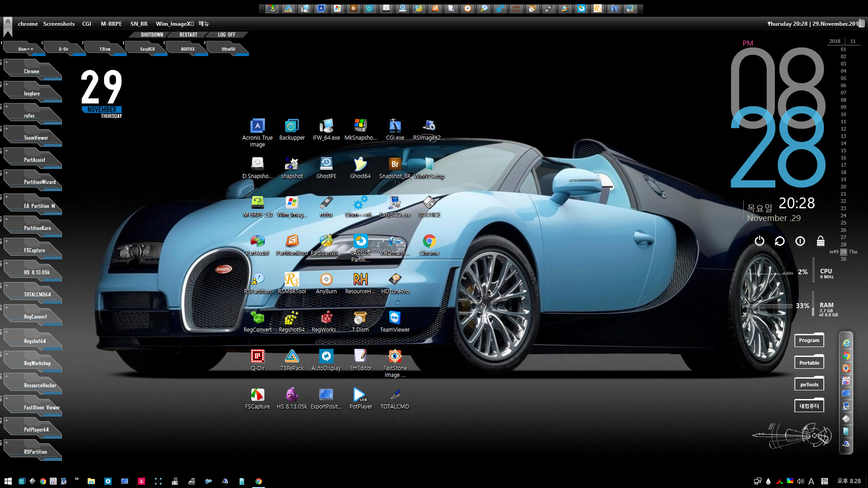
Task: Launch TeamViewer desktop icon
Action: click(395, 321)
